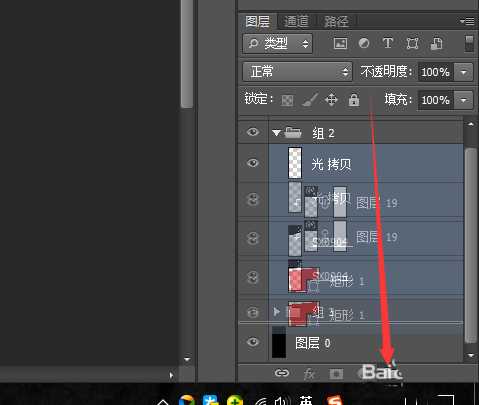This screenshot has width=479, height=405.
Task: Click the link layers chain icon
Action: [x=282, y=373]
